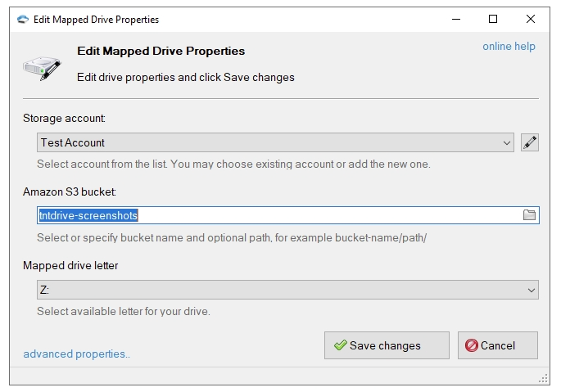Open the online help link
Image resolution: width=561 pixels, height=392 pixels.
coord(509,46)
